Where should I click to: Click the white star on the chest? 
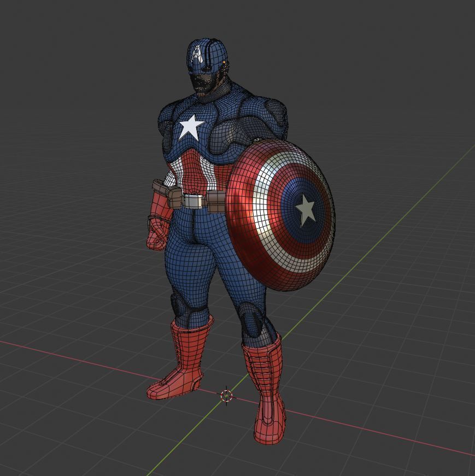click(191, 127)
